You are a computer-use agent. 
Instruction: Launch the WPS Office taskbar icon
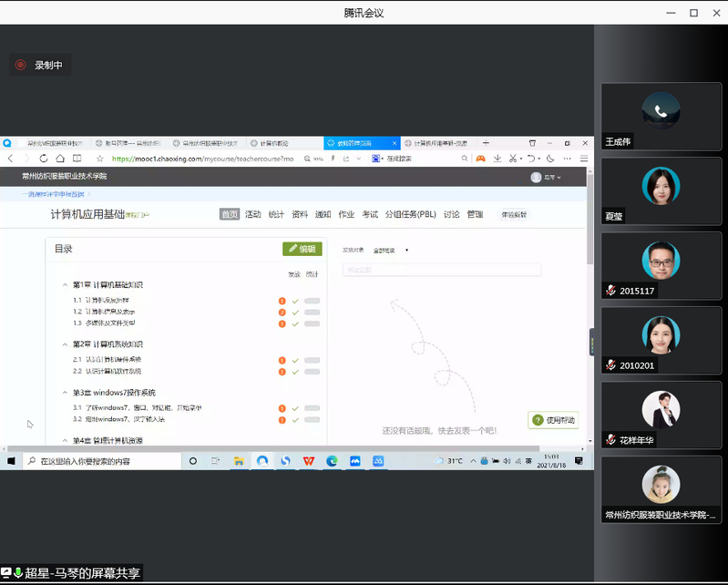click(x=309, y=462)
